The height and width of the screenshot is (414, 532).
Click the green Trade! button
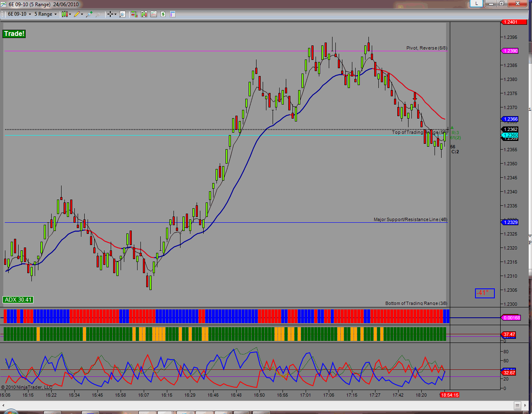click(14, 34)
